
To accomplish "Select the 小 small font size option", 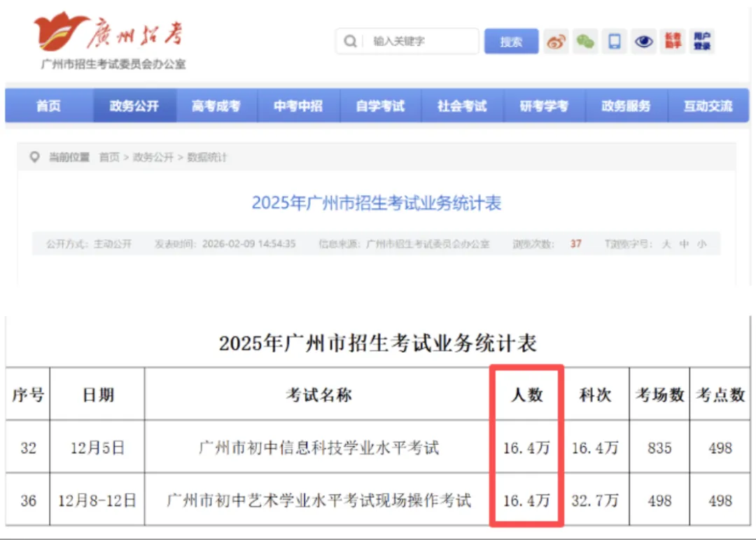I will tap(701, 243).
